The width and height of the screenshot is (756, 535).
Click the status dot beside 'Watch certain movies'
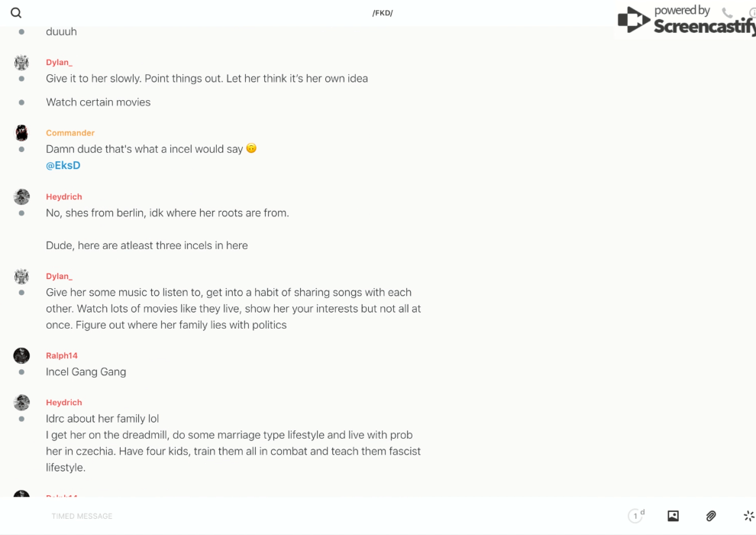pos(21,102)
